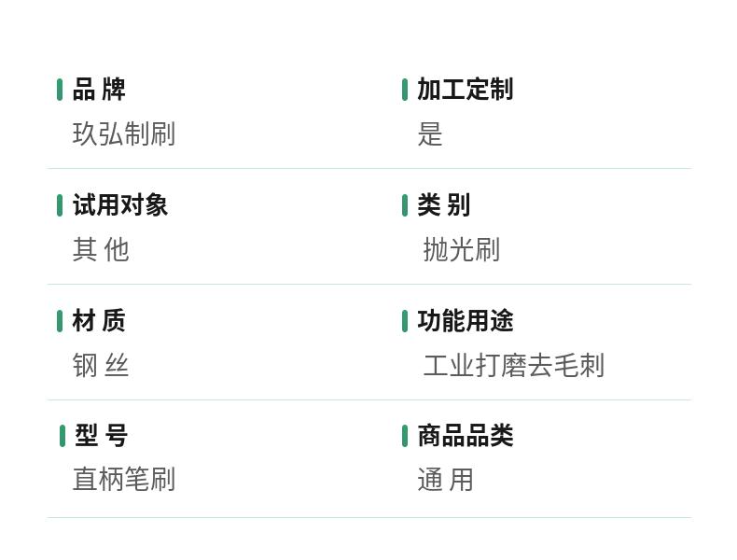Viewport: 737px width, 560px height.
Task: Click the green marker beside 功能用途
Action: coord(405,321)
